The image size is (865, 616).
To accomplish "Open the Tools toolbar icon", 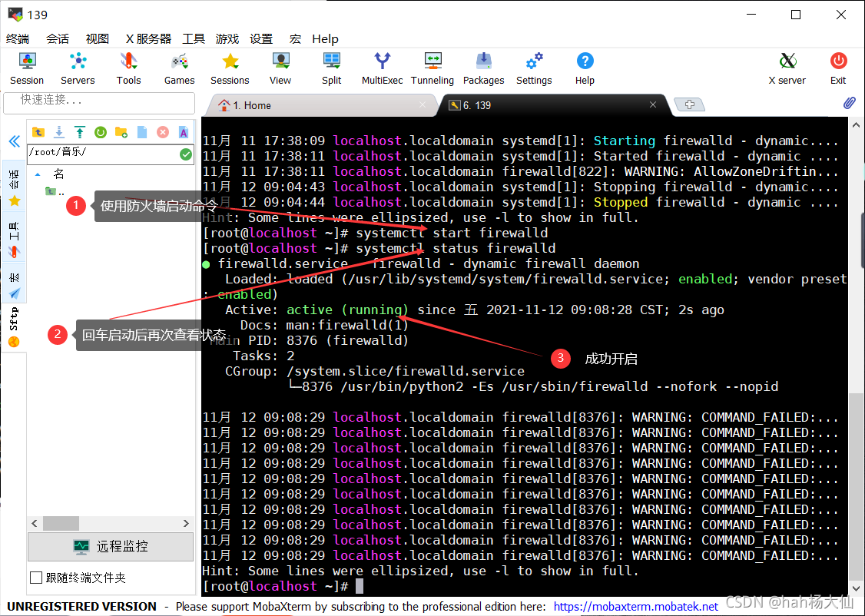I will 128,68.
